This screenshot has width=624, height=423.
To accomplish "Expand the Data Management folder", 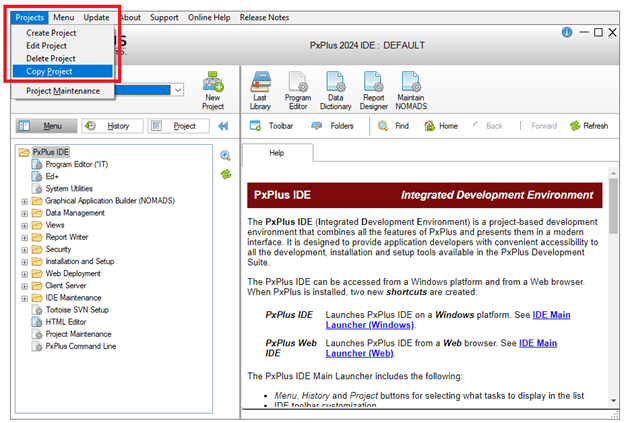I will click(x=24, y=214).
